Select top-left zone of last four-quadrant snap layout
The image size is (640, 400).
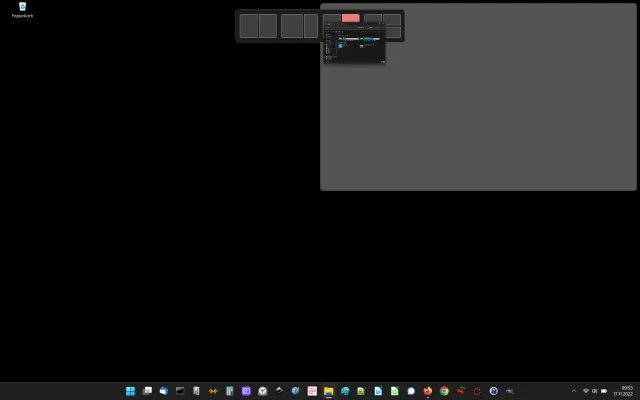point(373,19)
